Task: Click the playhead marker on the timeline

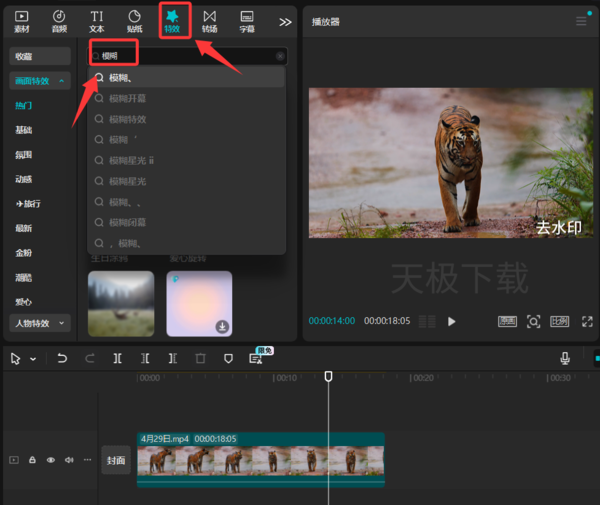Action: (328, 377)
